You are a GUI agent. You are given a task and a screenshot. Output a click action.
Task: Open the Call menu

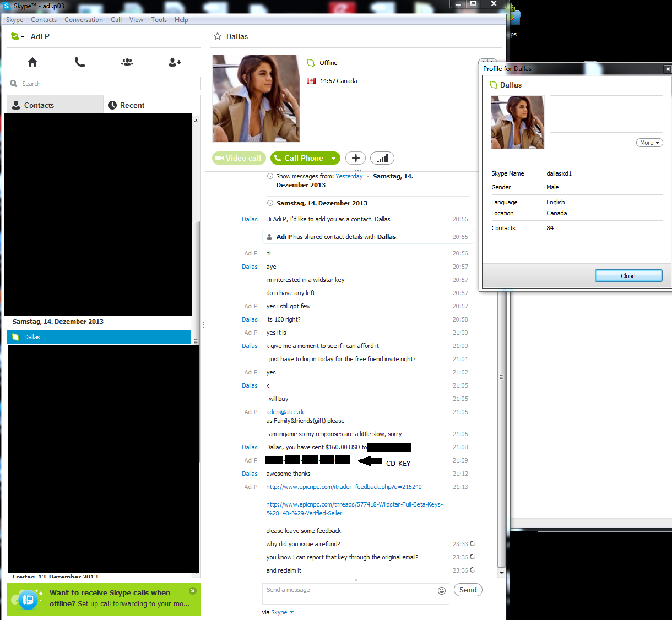coord(116,20)
